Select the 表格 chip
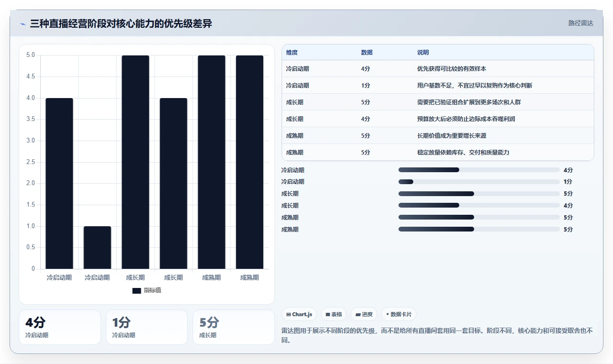The height and width of the screenshot is (364, 613). point(334,314)
